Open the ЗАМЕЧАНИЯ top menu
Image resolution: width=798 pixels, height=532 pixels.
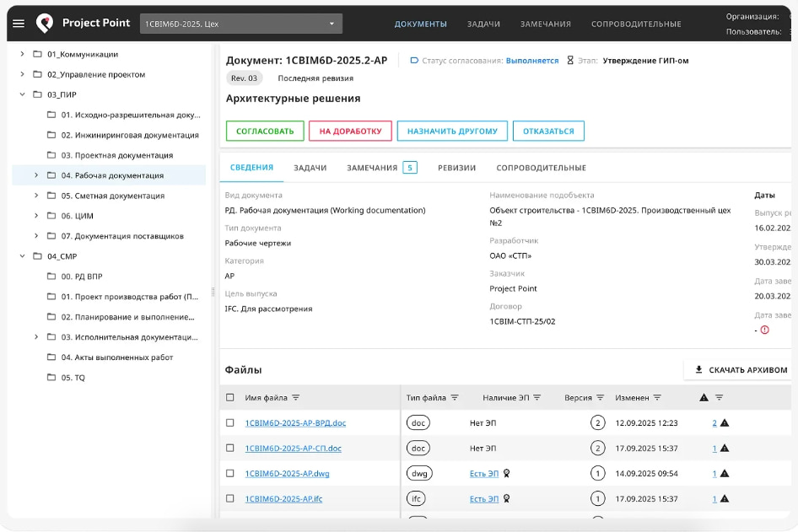[x=545, y=24]
